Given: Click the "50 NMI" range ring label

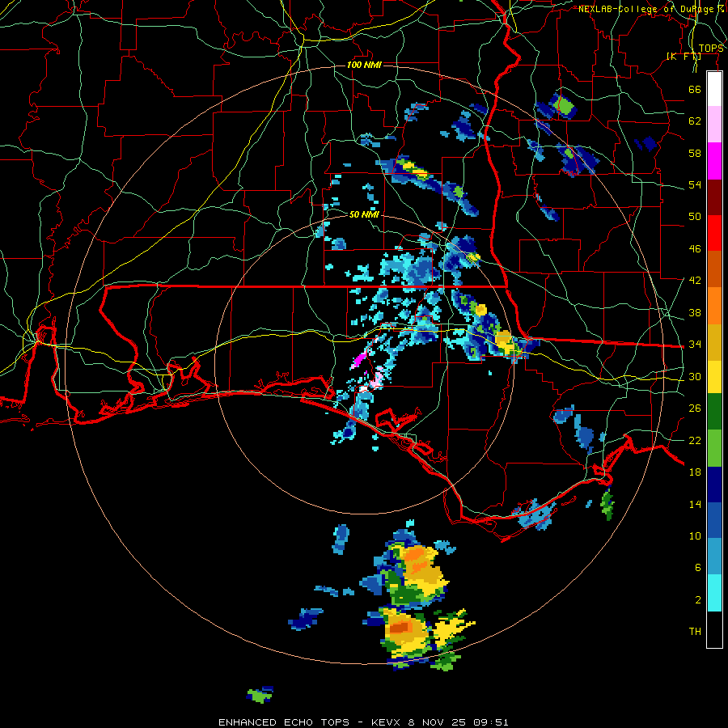Looking at the screenshot, I should (364, 214).
